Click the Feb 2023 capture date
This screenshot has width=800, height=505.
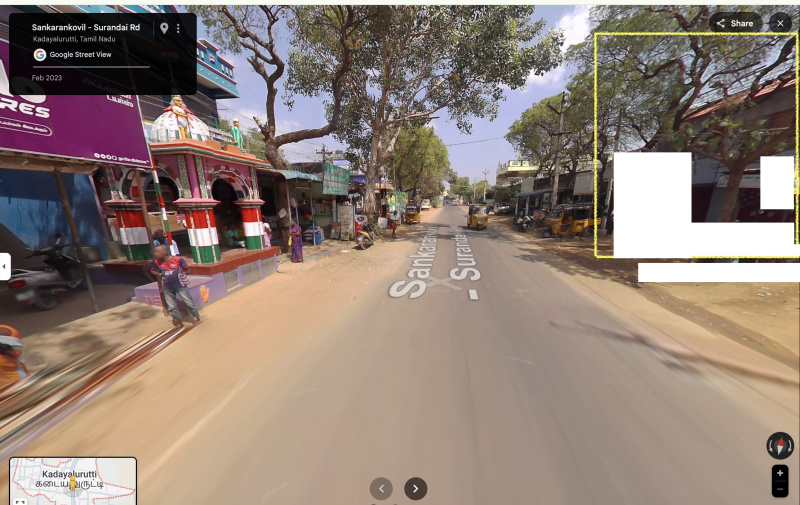coord(47,77)
